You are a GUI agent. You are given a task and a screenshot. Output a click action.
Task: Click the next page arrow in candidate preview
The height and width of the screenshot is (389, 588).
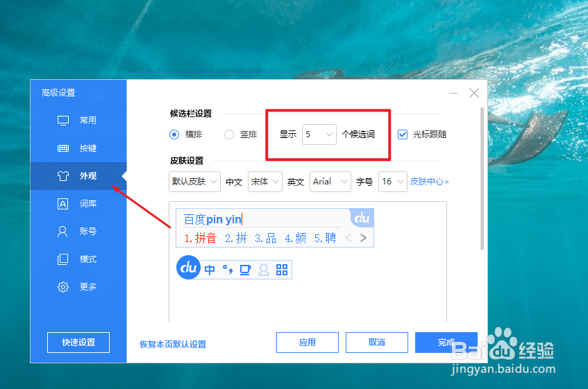[363, 238]
